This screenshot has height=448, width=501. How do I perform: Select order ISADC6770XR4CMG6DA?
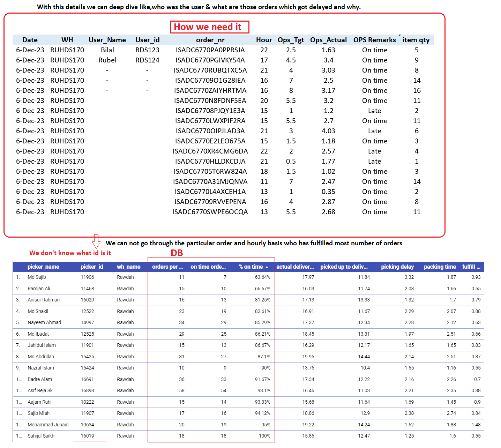(x=210, y=151)
